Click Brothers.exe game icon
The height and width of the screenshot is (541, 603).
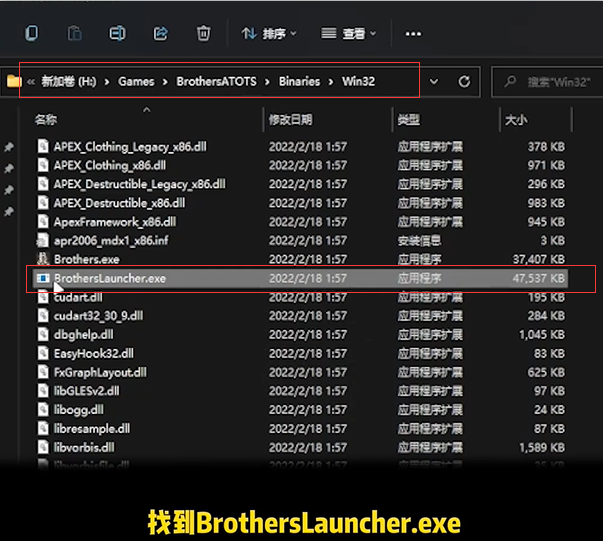click(x=43, y=259)
